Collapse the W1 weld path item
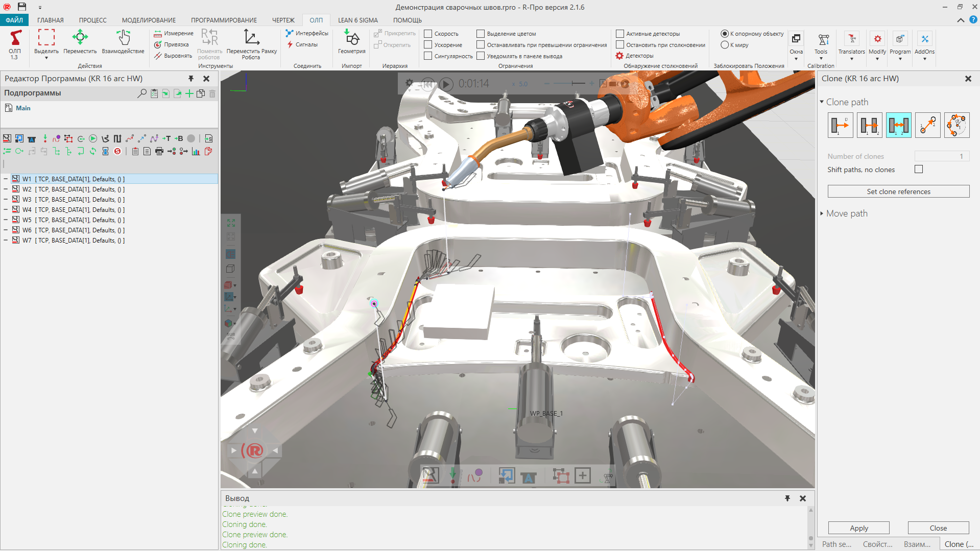Screen dimensions: 980x551 (x=6, y=179)
